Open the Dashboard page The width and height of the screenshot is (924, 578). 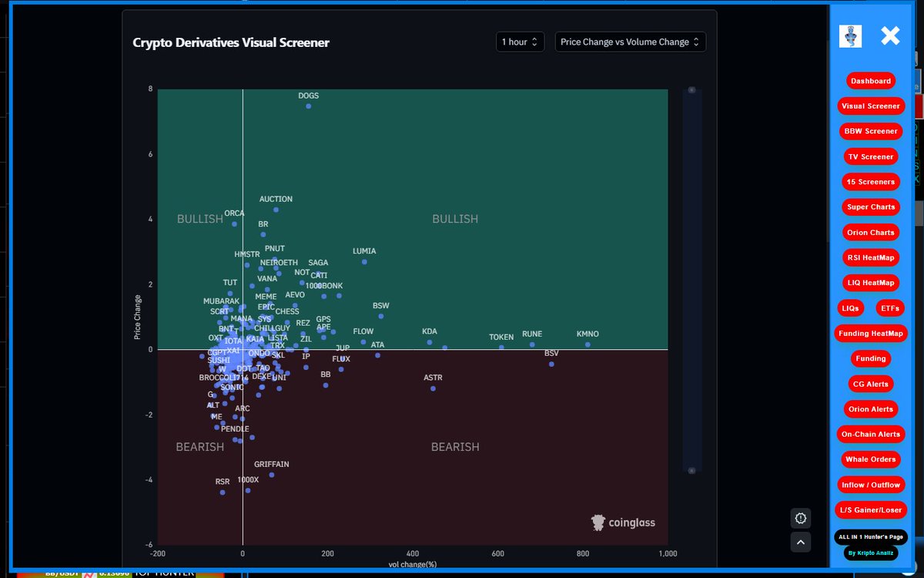coord(871,81)
